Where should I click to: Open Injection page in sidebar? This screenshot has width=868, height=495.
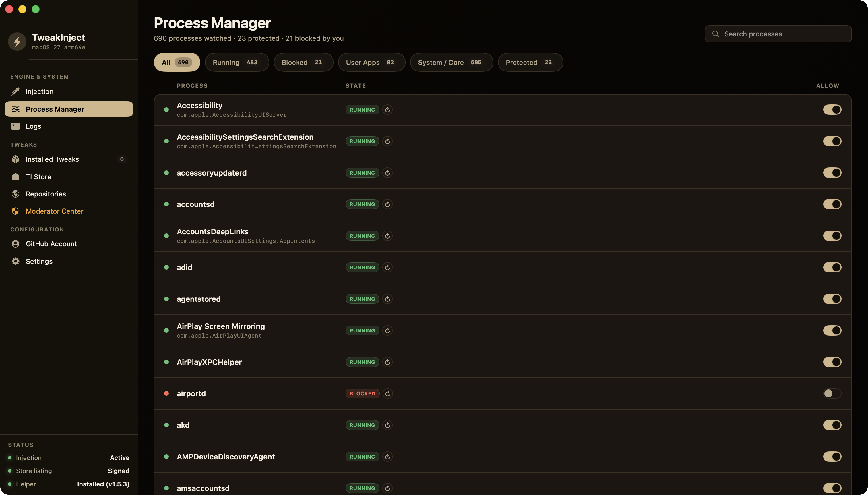pos(69,91)
